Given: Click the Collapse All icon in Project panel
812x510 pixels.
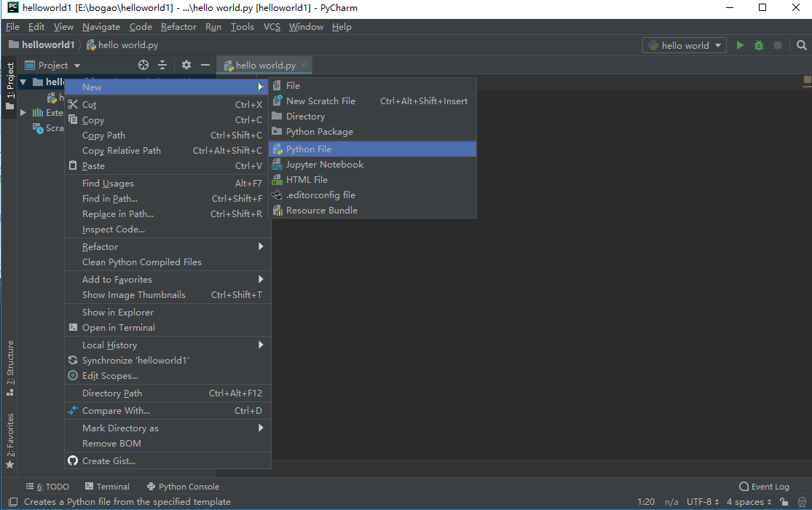Looking at the screenshot, I should pos(162,65).
